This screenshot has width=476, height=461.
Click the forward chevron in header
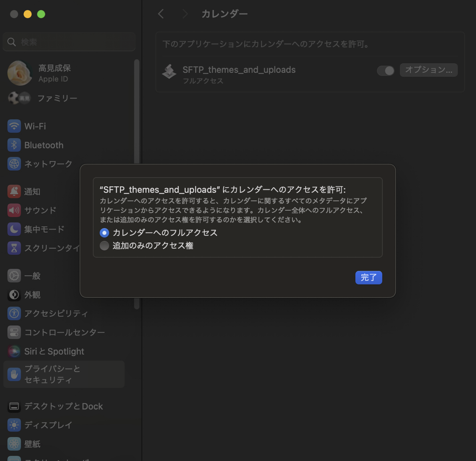[185, 14]
